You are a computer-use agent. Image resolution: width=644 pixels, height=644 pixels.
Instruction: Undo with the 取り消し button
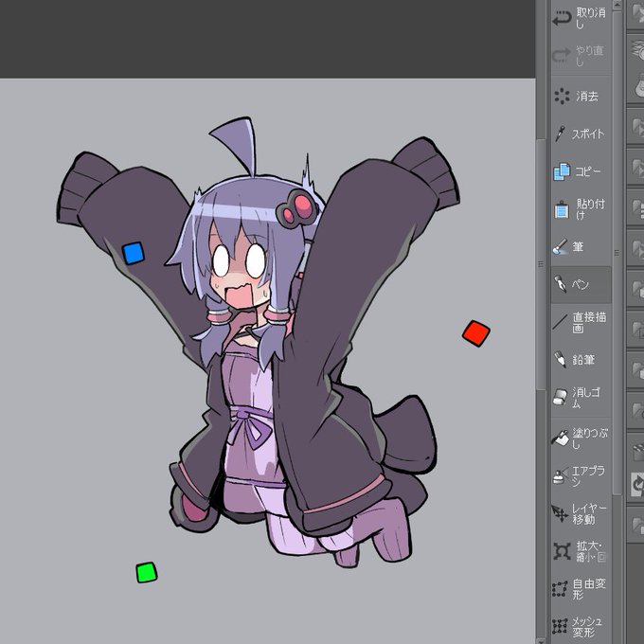[581, 19]
